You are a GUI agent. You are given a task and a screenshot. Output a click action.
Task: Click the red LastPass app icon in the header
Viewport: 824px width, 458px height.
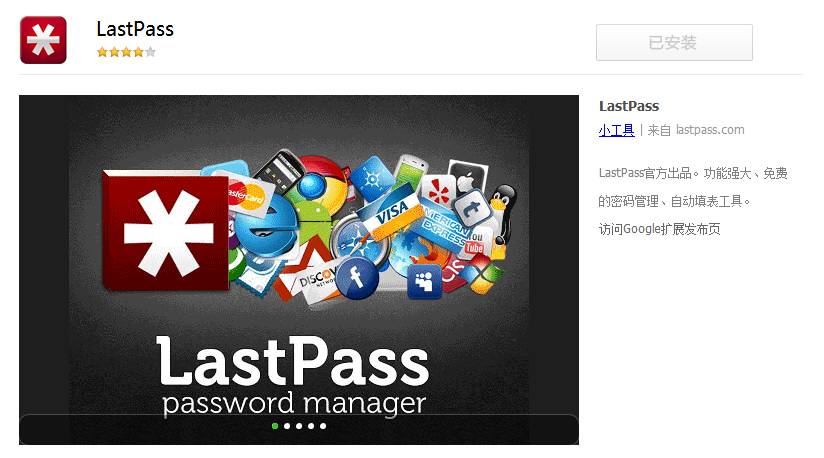[x=43, y=40]
